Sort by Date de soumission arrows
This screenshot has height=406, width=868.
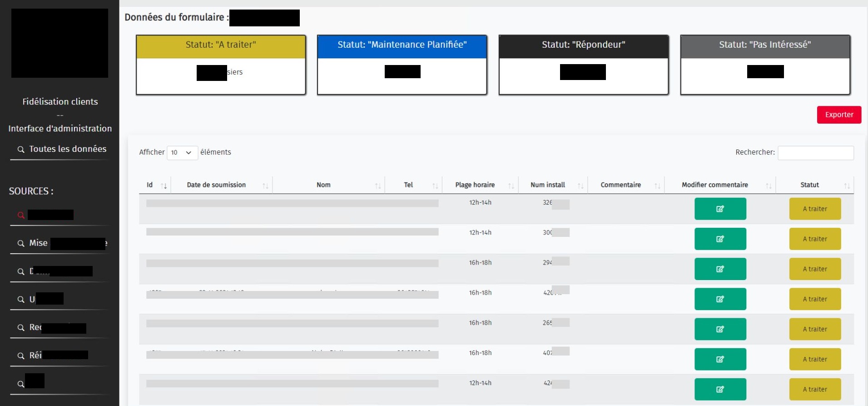(x=265, y=185)
